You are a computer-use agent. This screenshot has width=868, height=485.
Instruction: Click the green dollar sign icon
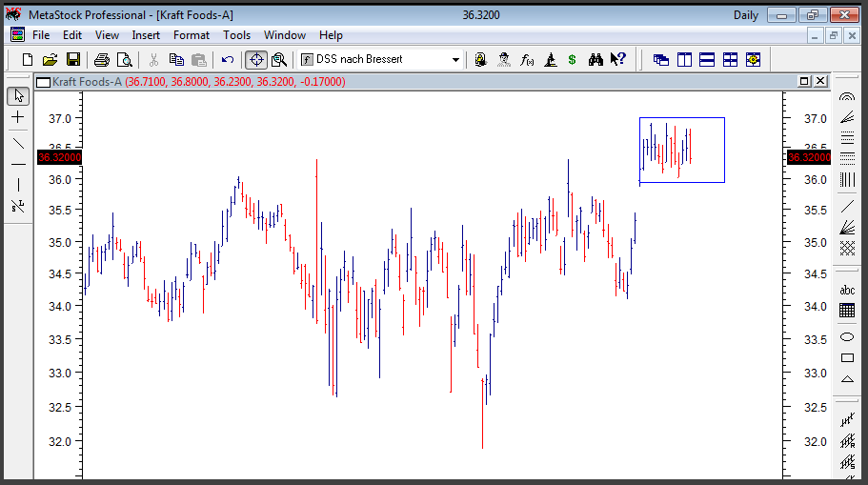573,60
